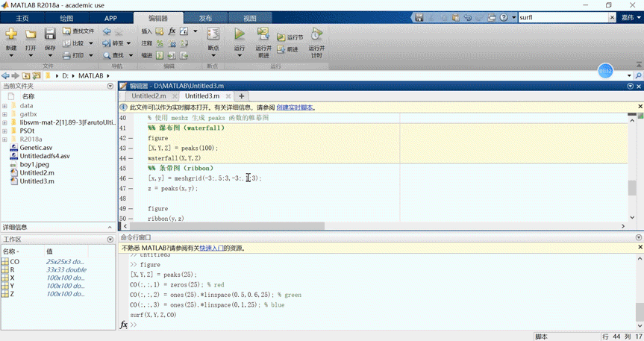Open the 运行 dropdown arrow
This screenshot has width=644, height=341.
240,55
